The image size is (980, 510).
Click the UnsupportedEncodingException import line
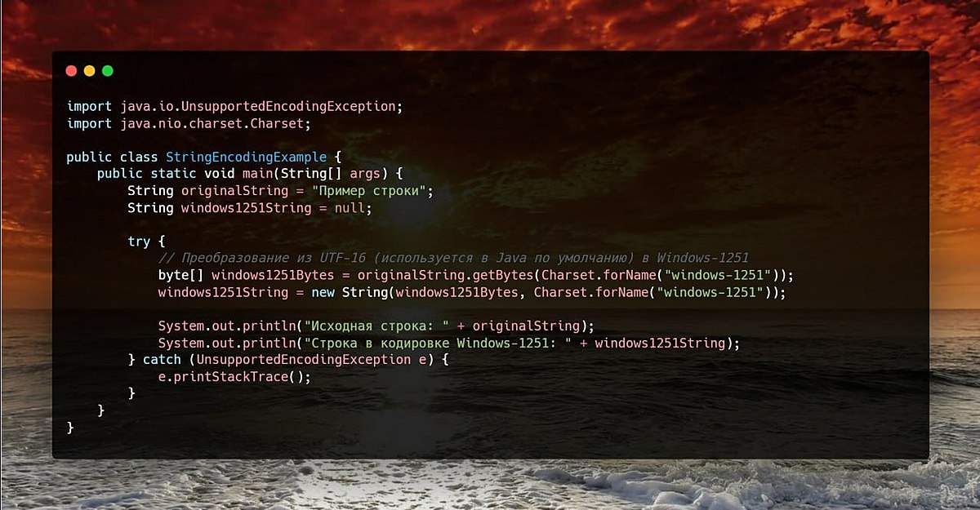point(235,106)
